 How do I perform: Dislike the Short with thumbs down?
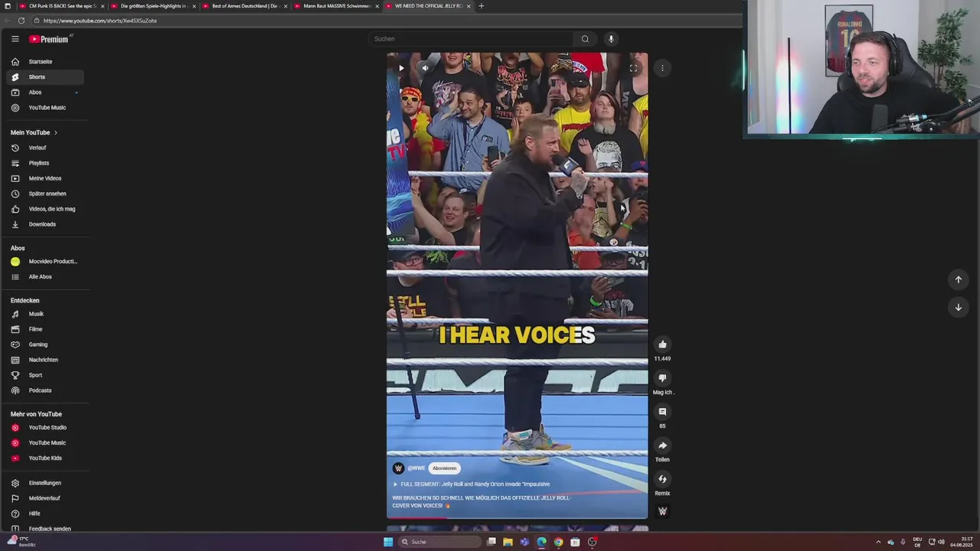coord(662,378)
